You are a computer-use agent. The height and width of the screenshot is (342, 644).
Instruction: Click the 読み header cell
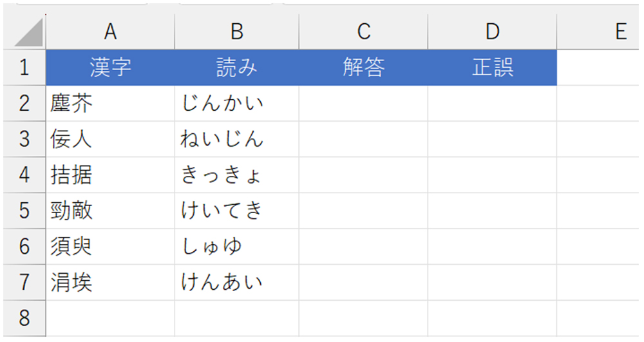pyautogui.click(x=236, y=68)
